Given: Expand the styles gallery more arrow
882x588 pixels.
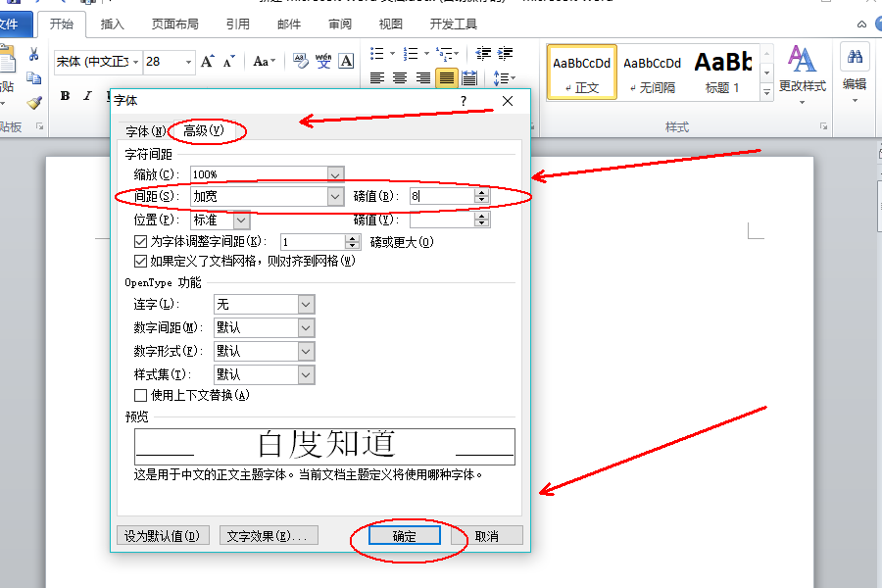Looking at the screenshot, I should (766, 92).
